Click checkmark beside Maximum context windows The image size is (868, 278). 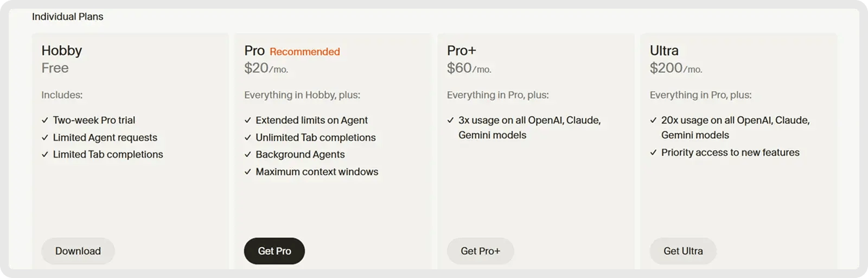click(248, 172)
